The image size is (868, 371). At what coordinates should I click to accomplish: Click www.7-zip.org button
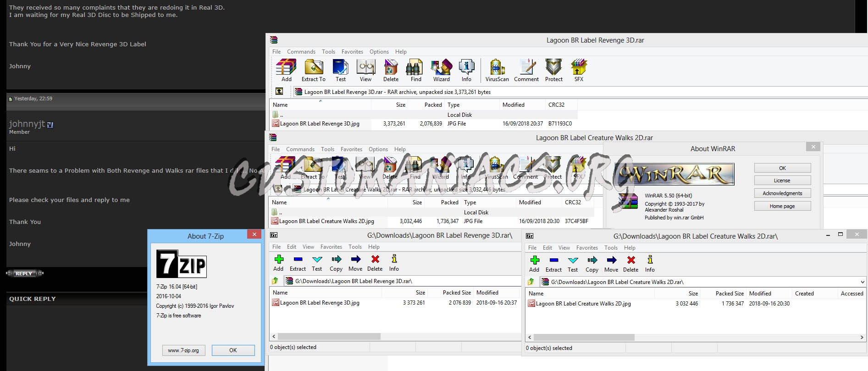(x=183, y=350)
